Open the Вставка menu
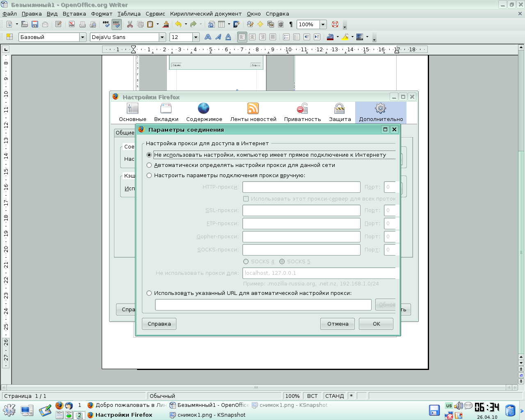525x420 pixels. pos(74,14)
